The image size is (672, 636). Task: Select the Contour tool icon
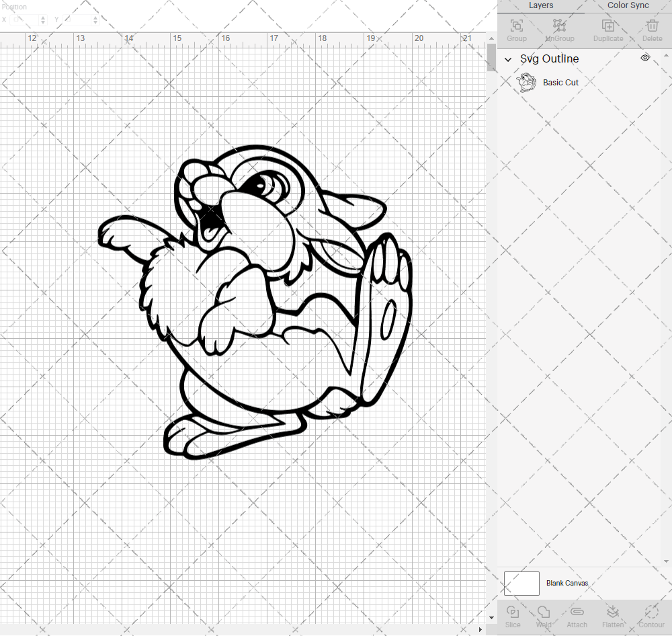(x=651, y=611)
